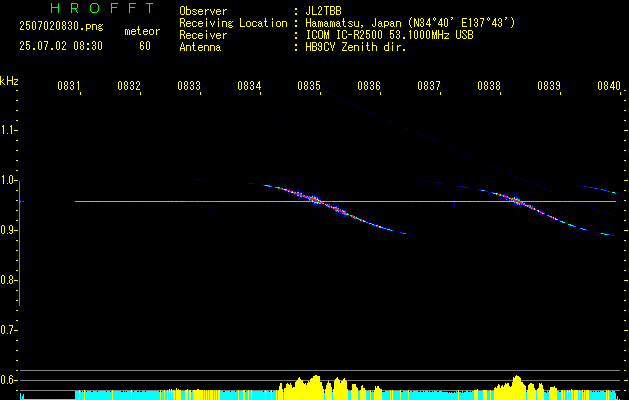Image resolution: width=629 pixels, height=400 pixels.
Task: Click the Hamamatsu, Japan location text
Action: coord(410,23)
